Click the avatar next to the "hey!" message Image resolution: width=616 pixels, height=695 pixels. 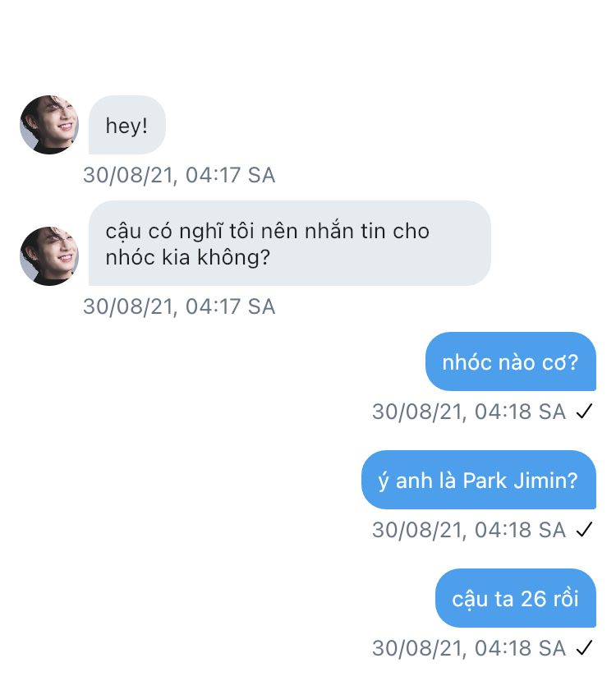tap(49, 125)
